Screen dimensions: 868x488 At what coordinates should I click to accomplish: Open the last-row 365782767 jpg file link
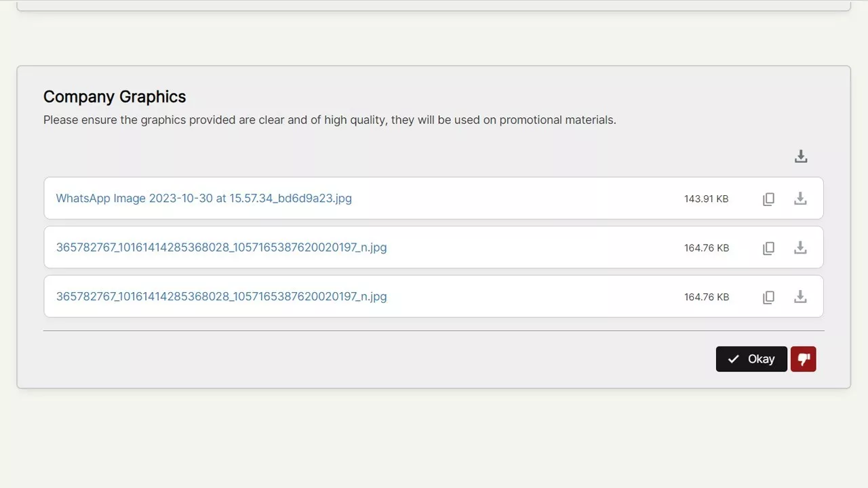(x=221, y=296)
